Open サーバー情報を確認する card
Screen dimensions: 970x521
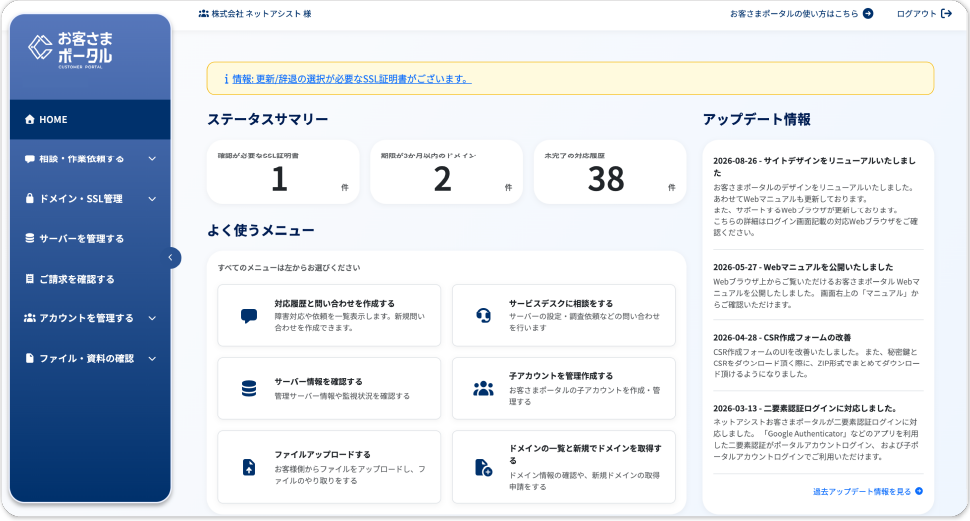(329, 389)
